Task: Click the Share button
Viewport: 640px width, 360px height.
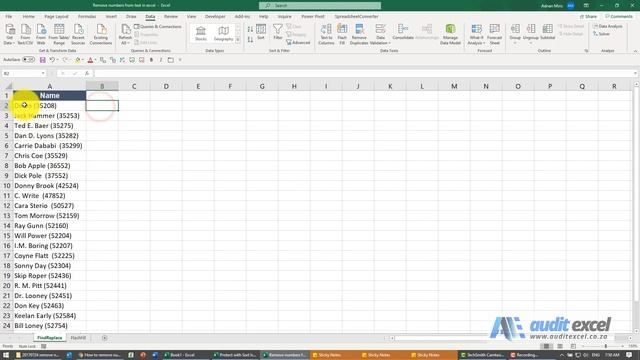Action: (588, 16)
